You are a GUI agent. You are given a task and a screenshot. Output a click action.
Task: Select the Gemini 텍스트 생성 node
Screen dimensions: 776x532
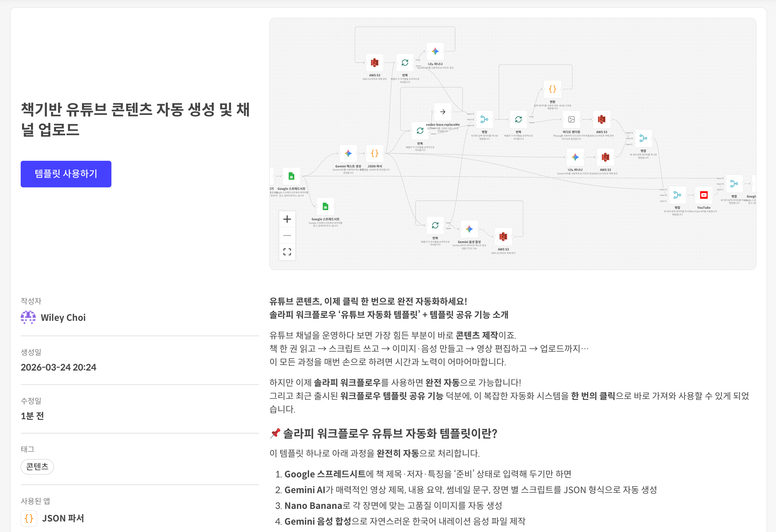(348, 154)
